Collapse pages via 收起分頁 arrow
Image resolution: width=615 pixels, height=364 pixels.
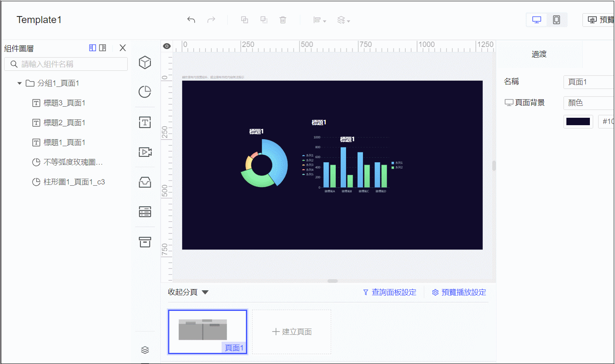pos(205,292)
